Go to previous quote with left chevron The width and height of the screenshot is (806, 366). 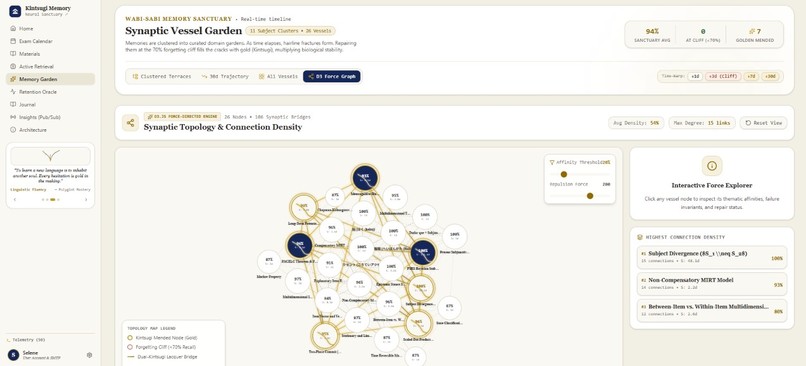click(15, 199)
